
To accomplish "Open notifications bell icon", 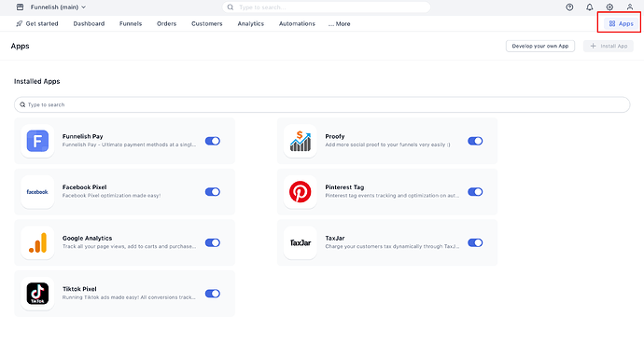I will 589,7.
